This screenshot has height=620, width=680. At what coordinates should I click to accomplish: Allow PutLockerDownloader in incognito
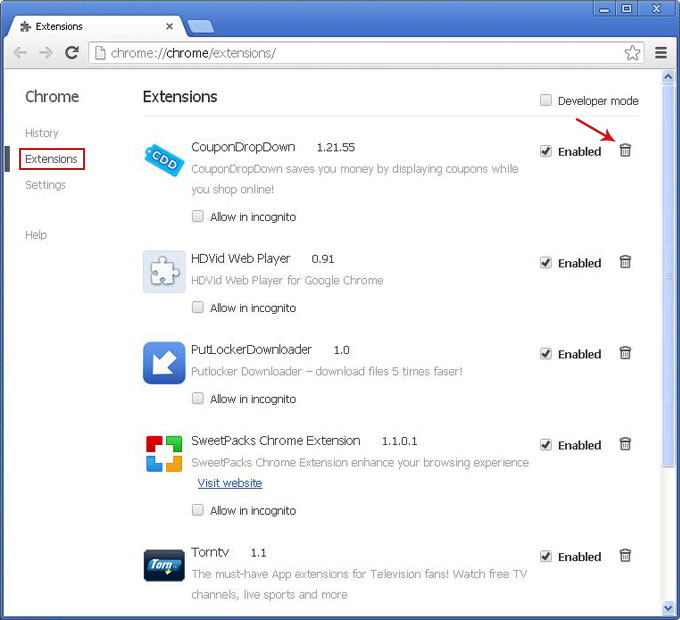pyautogui.click(x=198, y=398)
